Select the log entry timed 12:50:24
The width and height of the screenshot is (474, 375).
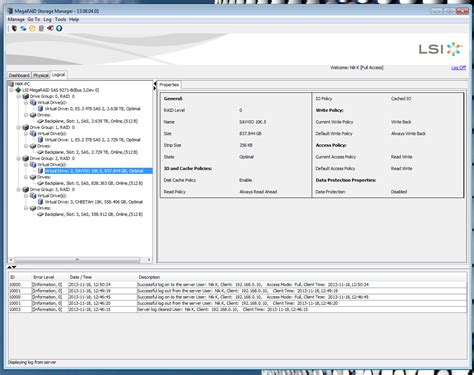click(237, 284)
